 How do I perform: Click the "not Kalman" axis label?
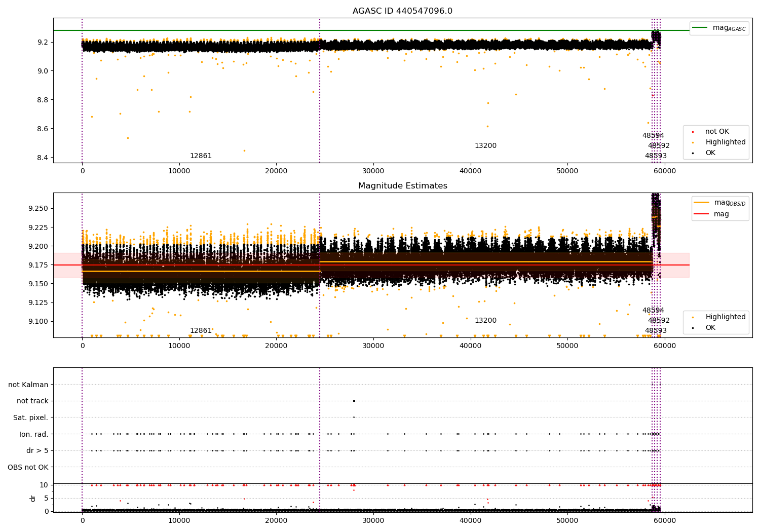click(28, 385)
